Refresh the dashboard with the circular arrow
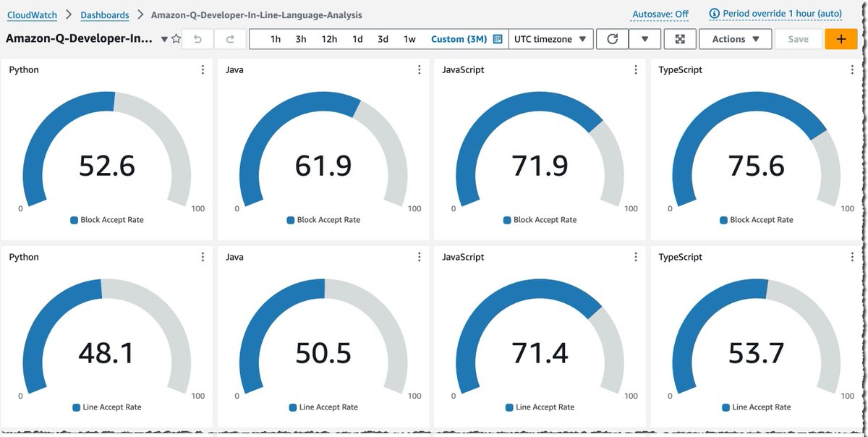868x437 pixels. click(x=613, y=39)
